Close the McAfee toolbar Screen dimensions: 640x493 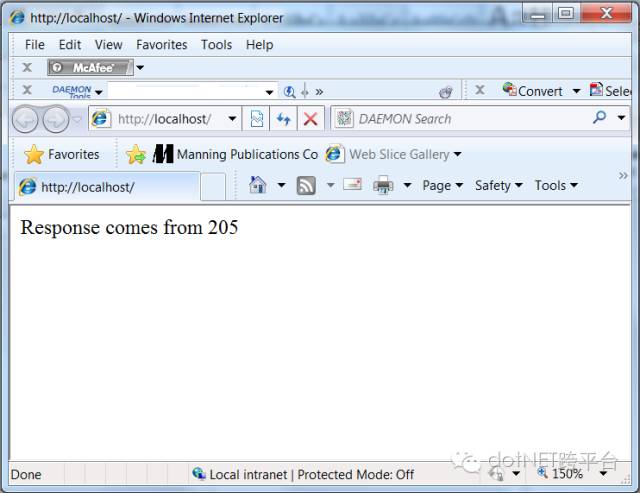27,67
